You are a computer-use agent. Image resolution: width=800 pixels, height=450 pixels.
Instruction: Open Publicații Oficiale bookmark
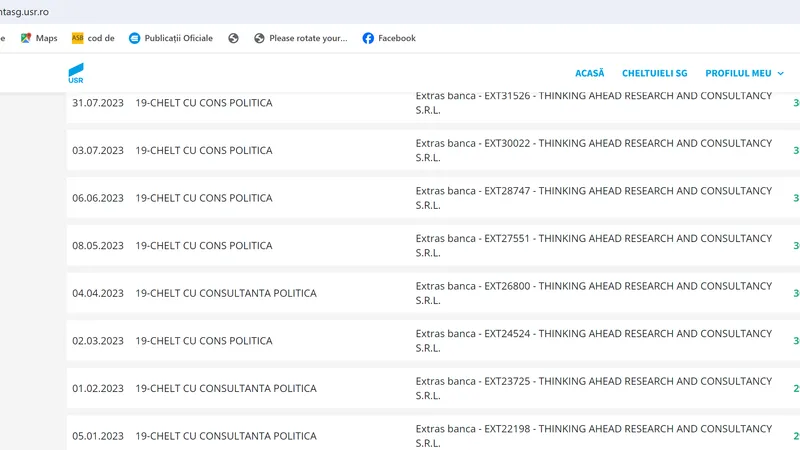pos(171,38)
